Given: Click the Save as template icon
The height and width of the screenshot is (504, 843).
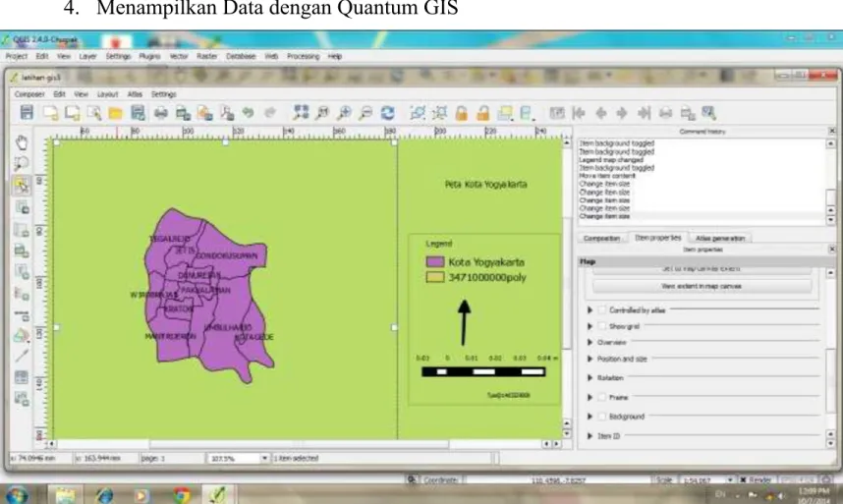Looking at the screenshot, I should pos(138,112).
